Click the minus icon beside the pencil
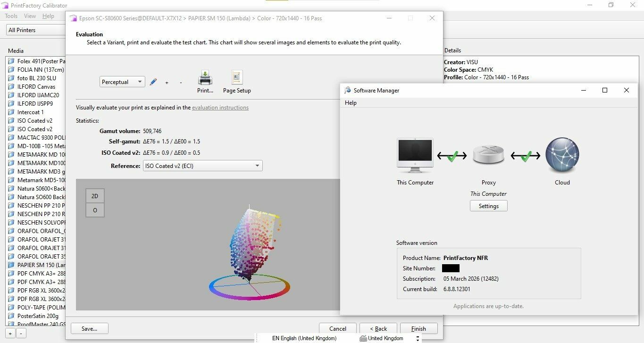Viewport: 644px width, 343px height. pos(181,83)
